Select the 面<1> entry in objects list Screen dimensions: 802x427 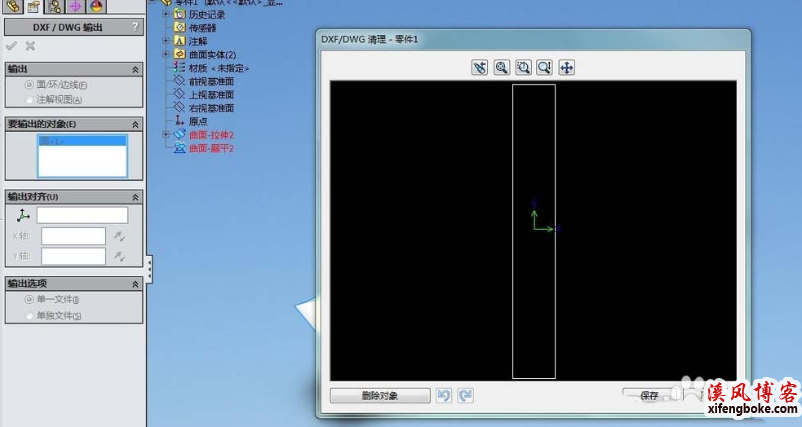[82, 141]
